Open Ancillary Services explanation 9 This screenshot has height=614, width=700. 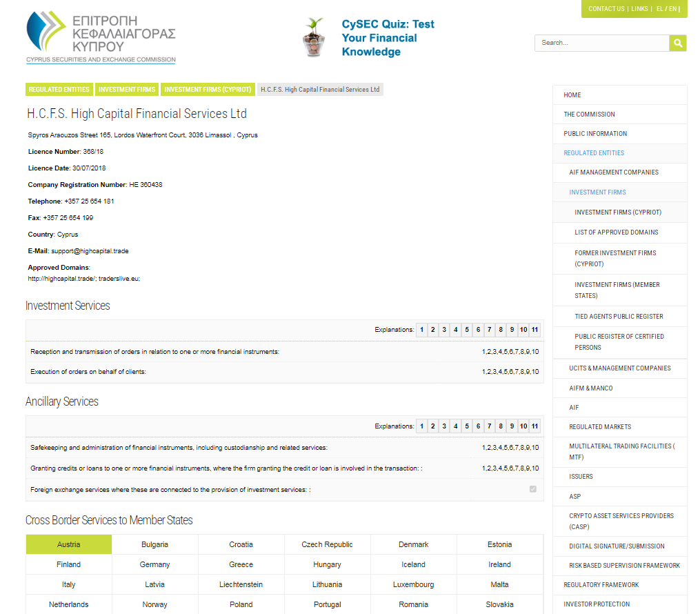512,426
